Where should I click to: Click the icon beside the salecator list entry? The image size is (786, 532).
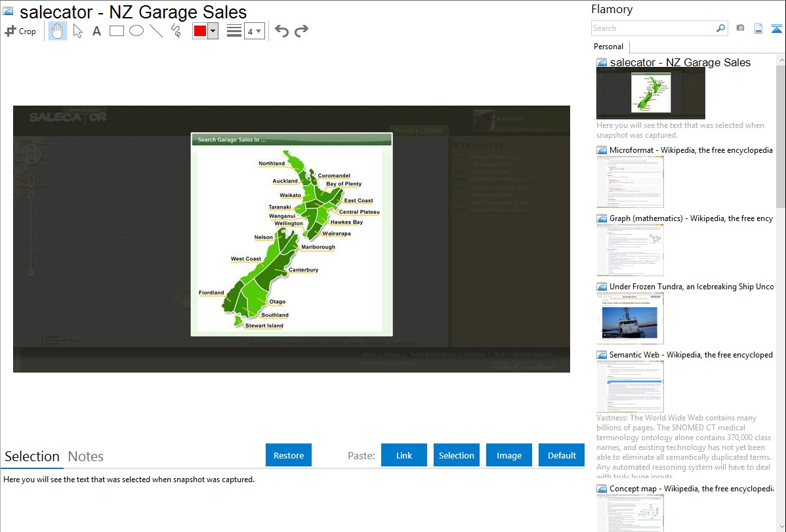602,63
